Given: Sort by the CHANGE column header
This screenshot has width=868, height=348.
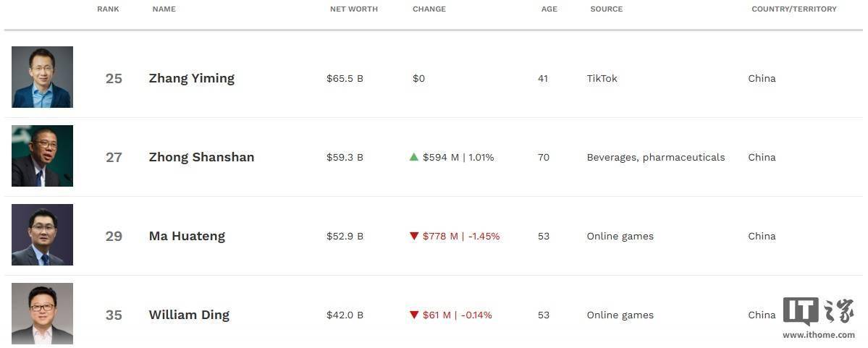Looking at the screenshot, I should tap(429, 9).
